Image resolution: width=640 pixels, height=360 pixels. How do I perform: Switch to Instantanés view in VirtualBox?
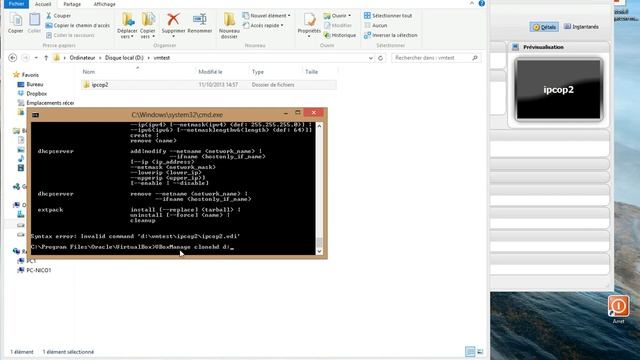581,27
